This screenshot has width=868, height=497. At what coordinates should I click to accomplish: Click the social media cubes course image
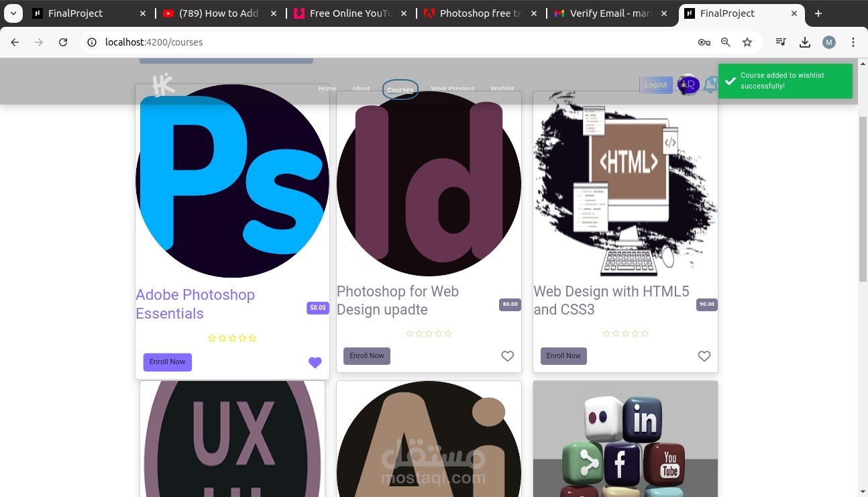[x=625, y=439]
